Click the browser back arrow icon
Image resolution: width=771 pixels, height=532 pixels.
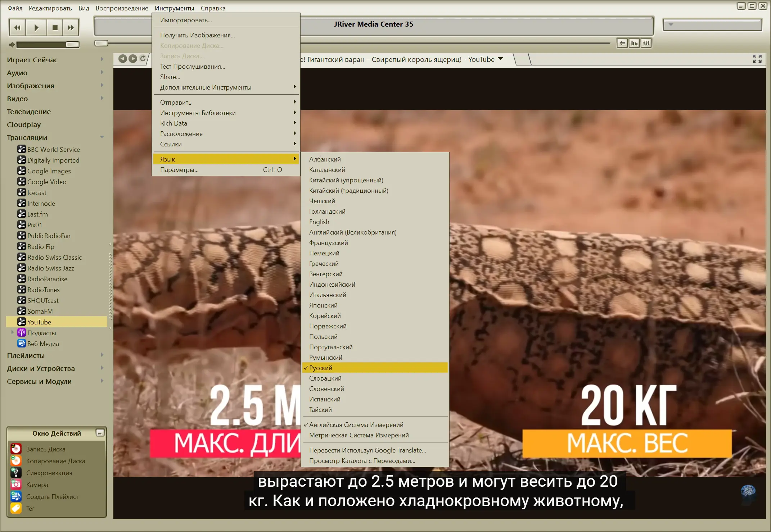[x=122, y=59]
